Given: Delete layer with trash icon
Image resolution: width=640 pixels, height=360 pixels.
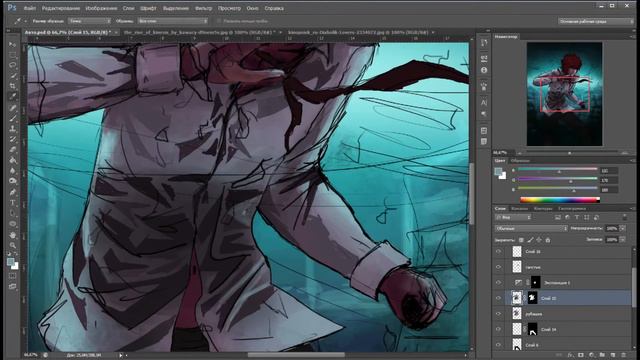Looking at the screenshot, I should [623, 355].
